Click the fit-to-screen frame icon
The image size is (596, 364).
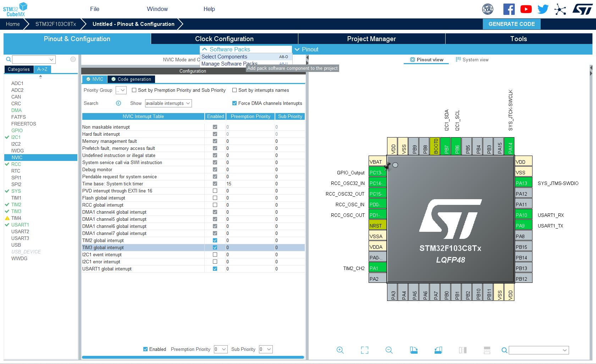tap(365, 350)
